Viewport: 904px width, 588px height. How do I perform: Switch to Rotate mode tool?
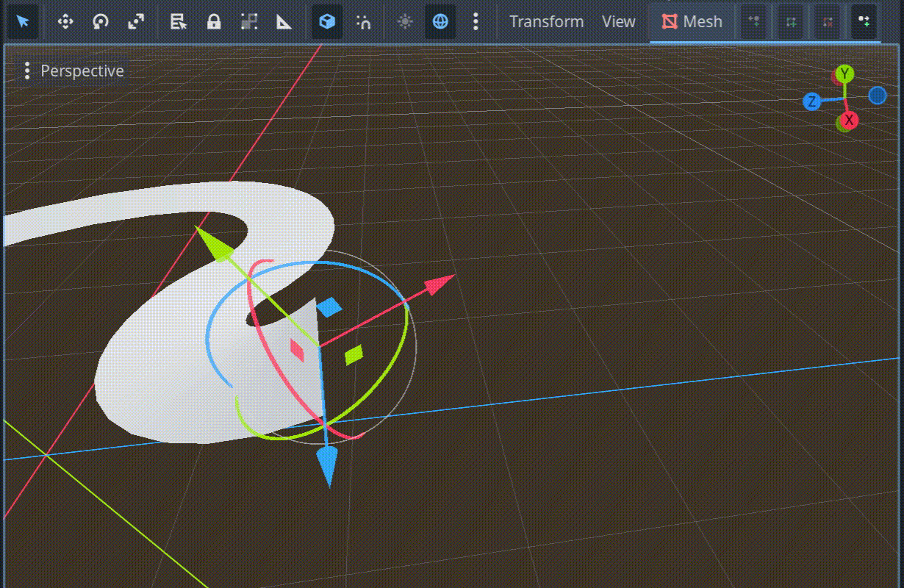tap(101, 21)
